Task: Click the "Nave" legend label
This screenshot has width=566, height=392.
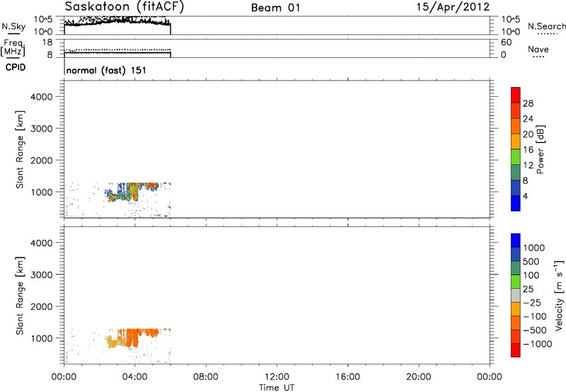Action: (538, 50)
